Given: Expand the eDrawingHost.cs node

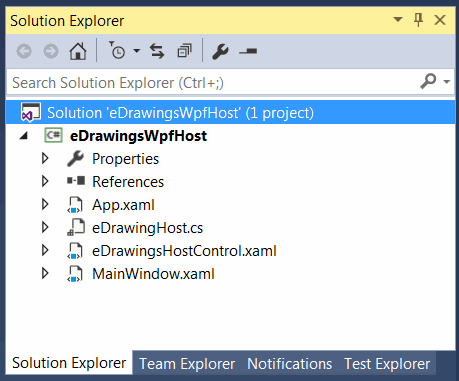Looking at the screenshot, I should (x=45, y=227).
